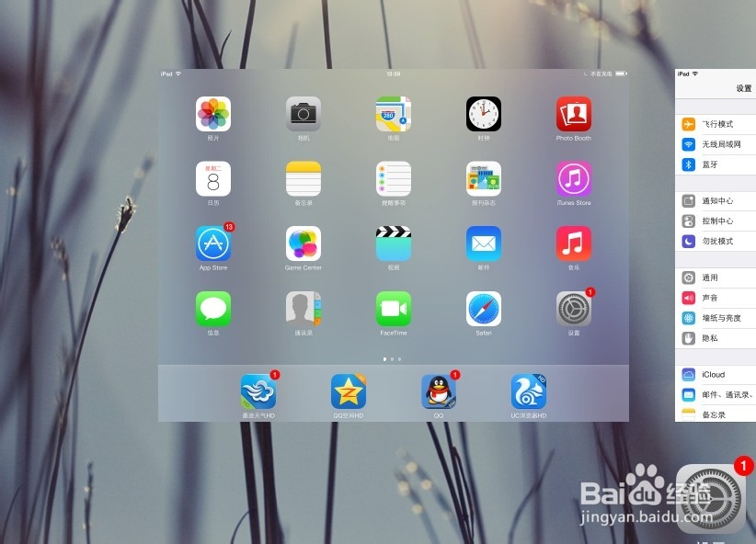The width and height of the screenshot is (756, 544).
Task: Open iCloud row in Settings card
Action: coord(716,375)
